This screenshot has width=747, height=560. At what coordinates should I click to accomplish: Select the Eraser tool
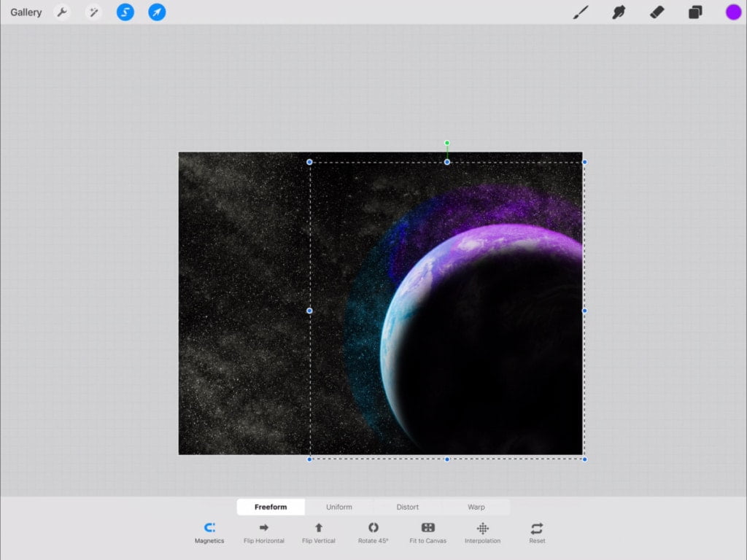pos(657,12)
